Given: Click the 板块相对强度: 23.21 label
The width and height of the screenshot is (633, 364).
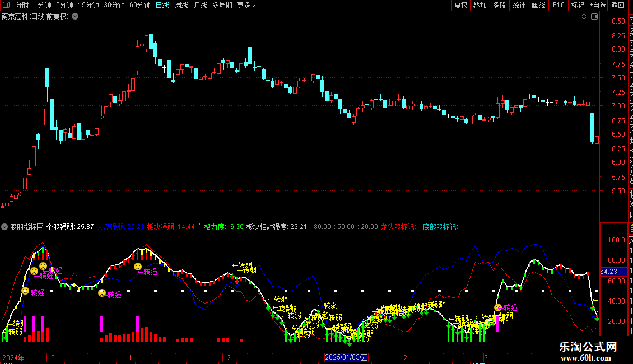Looking at the screenshot, I should tap(277, 227).
